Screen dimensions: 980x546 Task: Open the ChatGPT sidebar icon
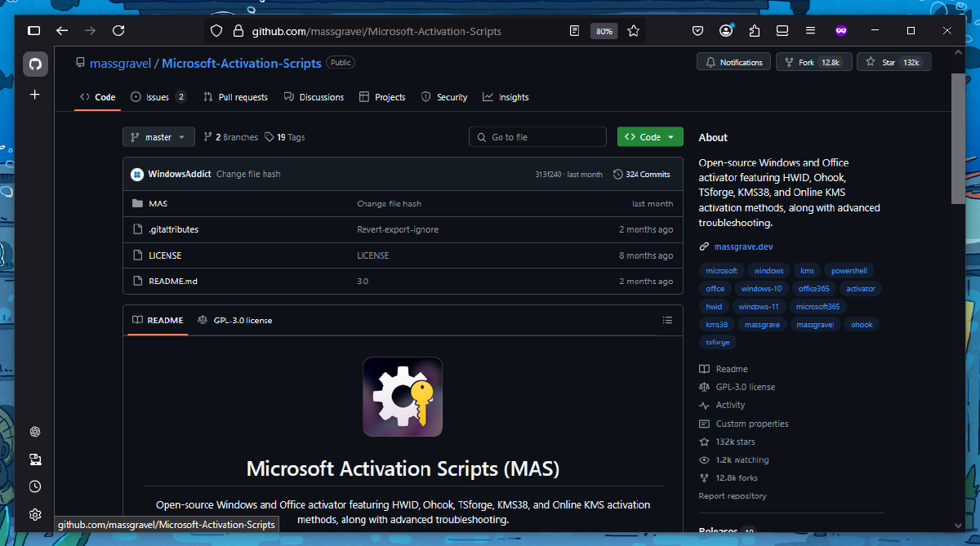[35, 432]
